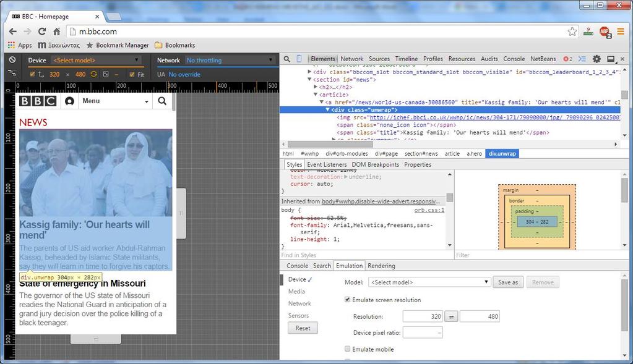Click the ichef.bbci.co.uk image URL link
Screen dimensions: 633x364
[x=495, y=117]
